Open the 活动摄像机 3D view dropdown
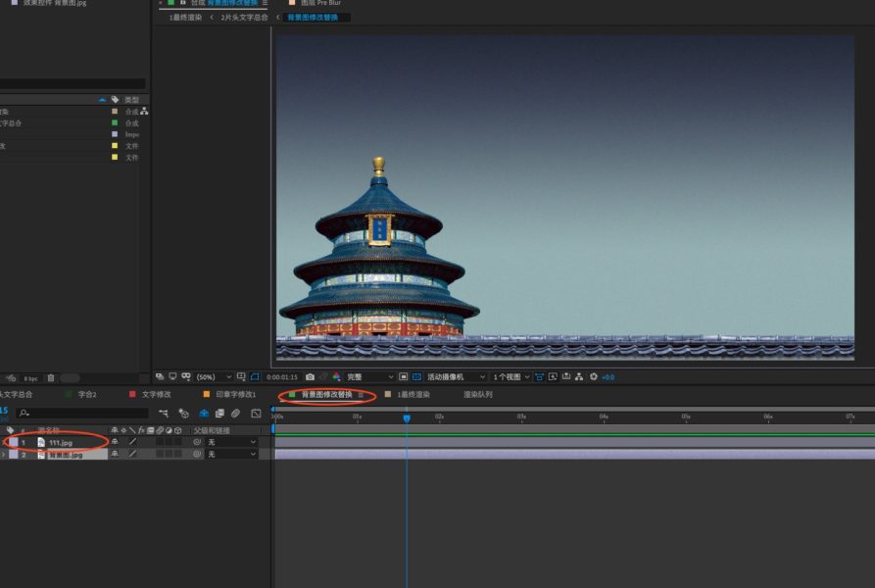 click(x=456, y=377)
